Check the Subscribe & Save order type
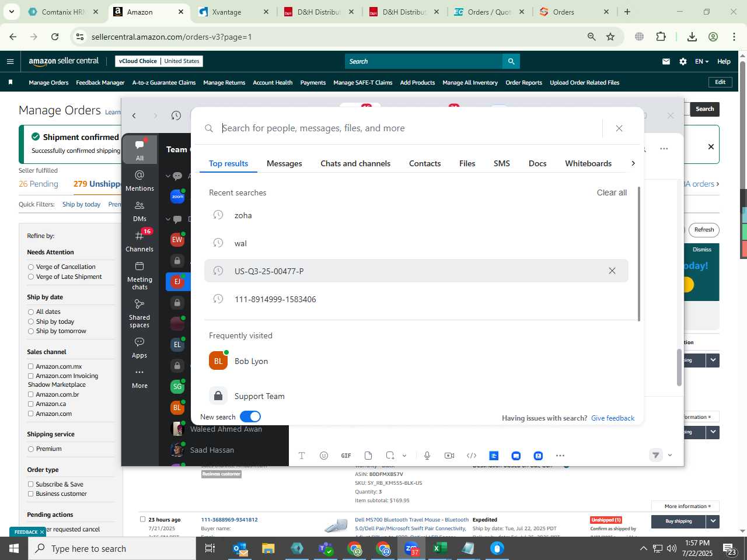The image size is (747, 560). (x=30, y=484)
